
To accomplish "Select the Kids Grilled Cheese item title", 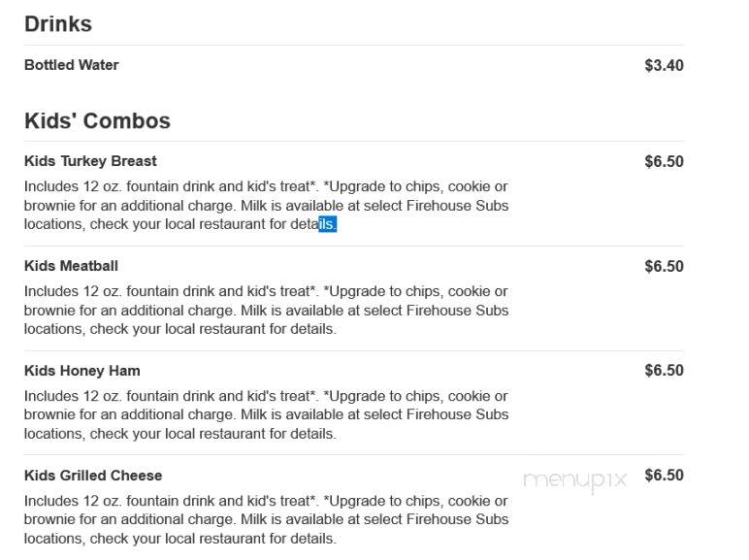I will (x=93, y=476).
